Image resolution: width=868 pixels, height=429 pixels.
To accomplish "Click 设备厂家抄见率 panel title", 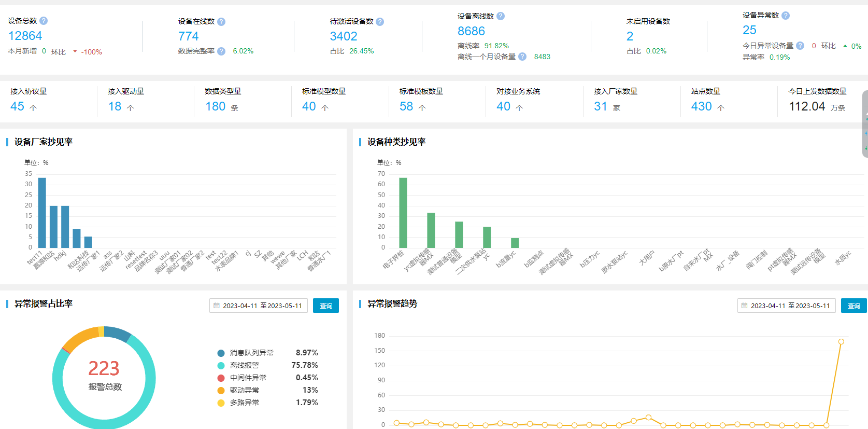I will 44,142.
